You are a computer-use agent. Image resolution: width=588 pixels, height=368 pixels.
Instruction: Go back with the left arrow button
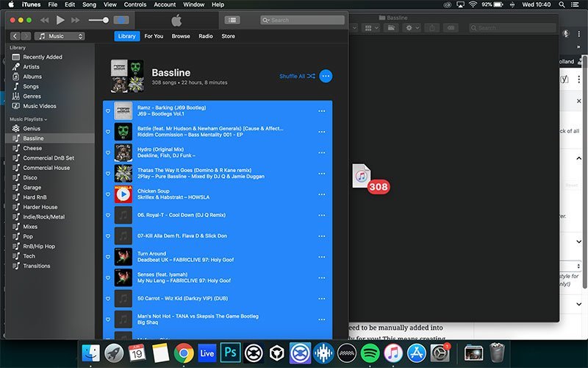[15, 36]
